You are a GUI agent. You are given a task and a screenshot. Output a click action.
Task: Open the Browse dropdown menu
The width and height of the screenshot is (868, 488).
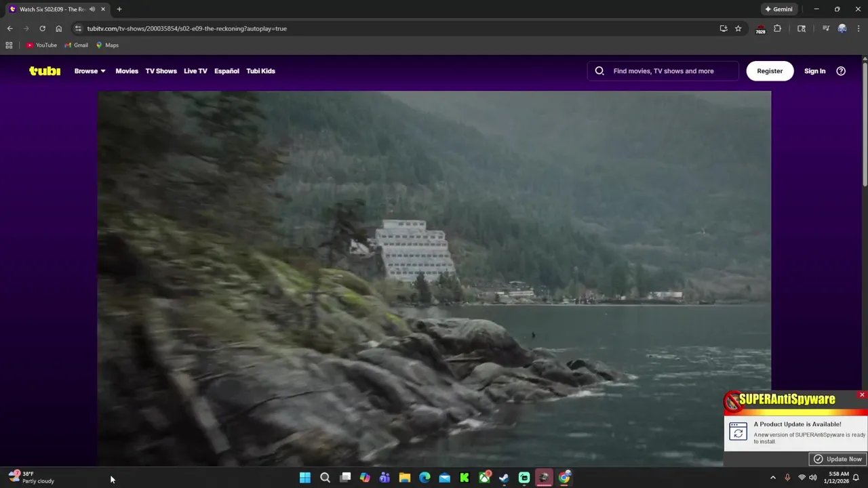[x=90, y=71]
